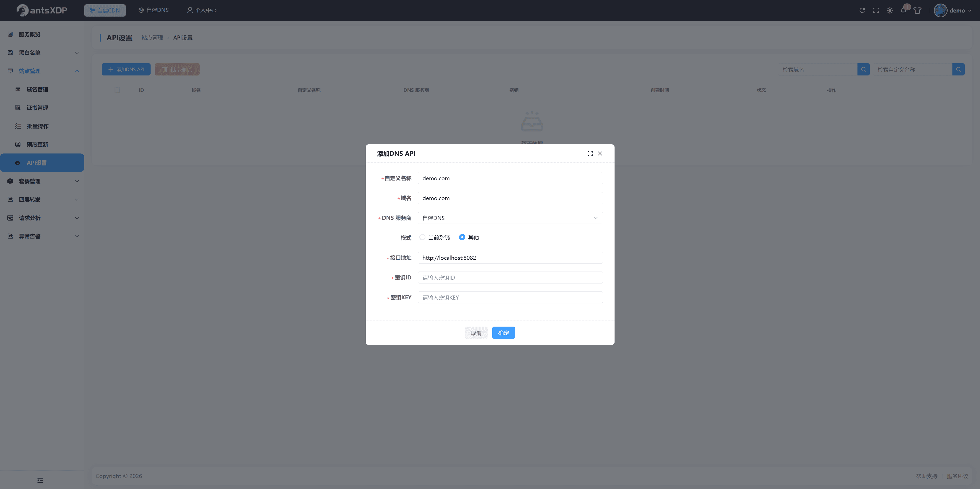980x489 pixels.
Task: Collapse sidebar with bottom menu-fold icon
Action: pyautogui.click(x=40, y=480)
